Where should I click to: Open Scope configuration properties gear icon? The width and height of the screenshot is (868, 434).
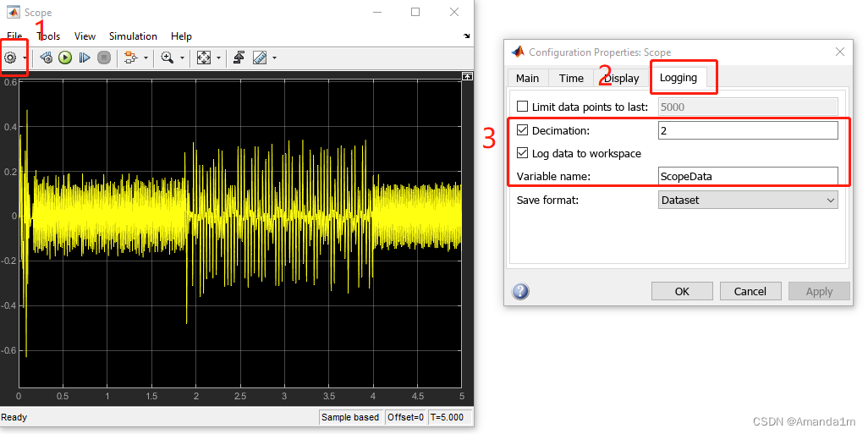[10, 58]
